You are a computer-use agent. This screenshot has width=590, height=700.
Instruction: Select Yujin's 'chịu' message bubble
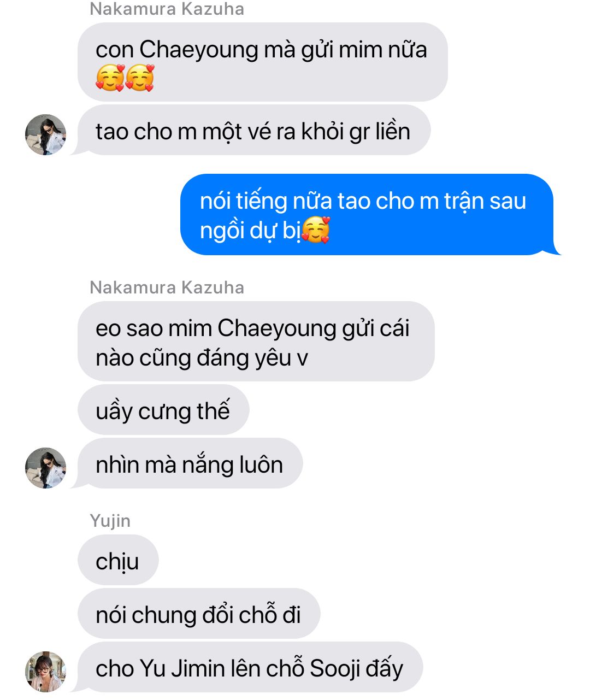click(118, 560)
